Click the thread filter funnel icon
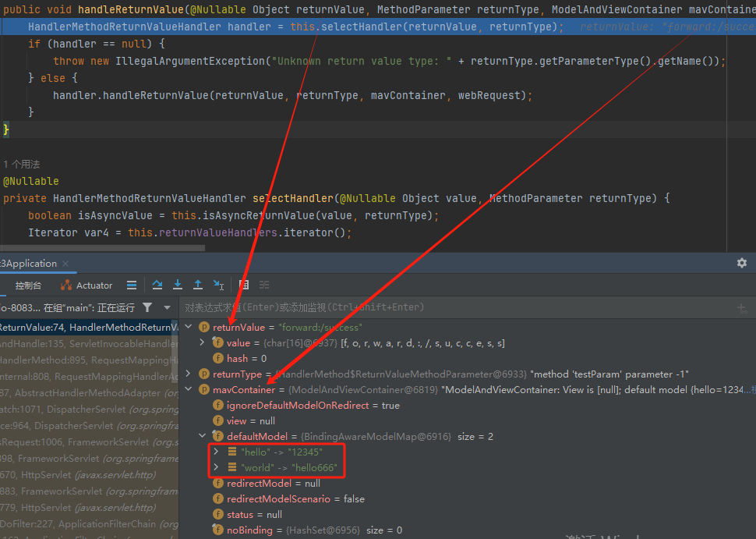This screenshot has width=756, height=539. pos(147,307)
